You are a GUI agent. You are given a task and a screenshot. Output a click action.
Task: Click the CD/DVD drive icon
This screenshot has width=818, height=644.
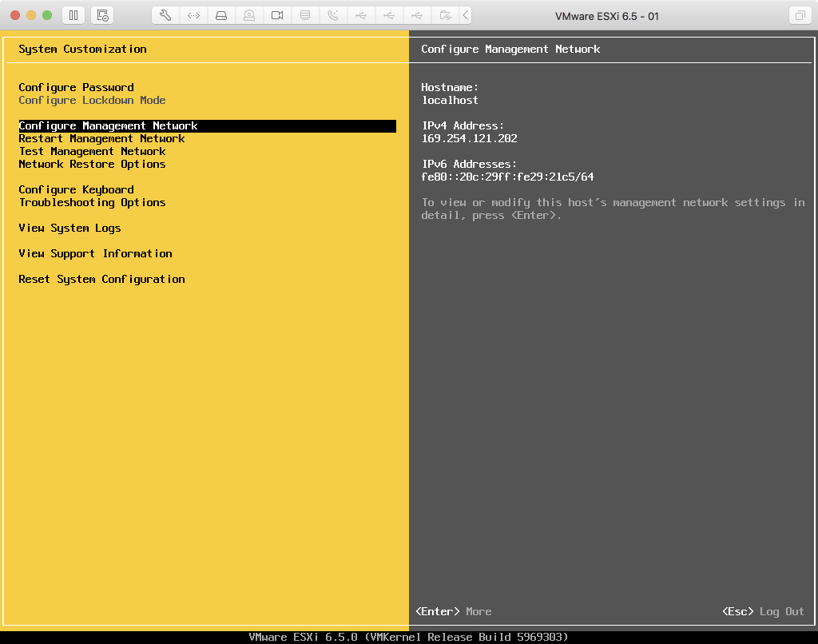pos(250,15)
